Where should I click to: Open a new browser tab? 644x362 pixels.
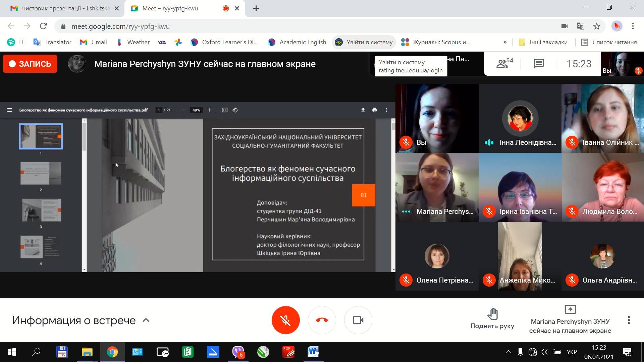click(256, 8)
